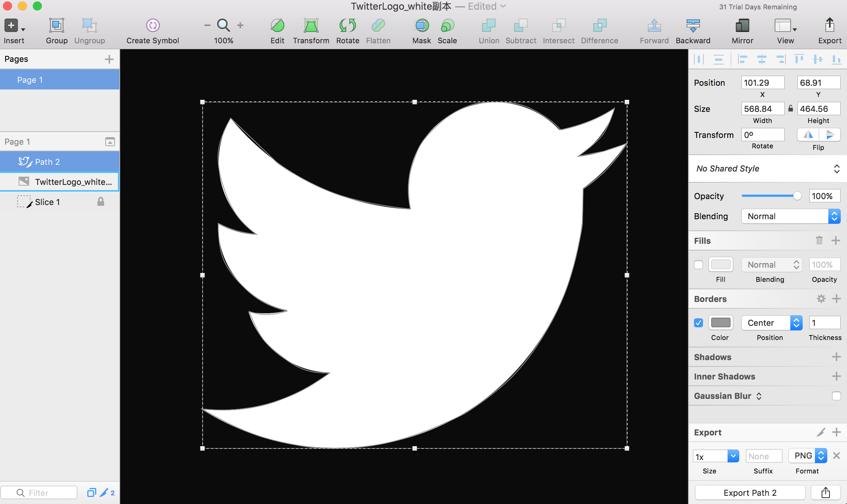Click the Scale tool icon
This screenshot has height=504, width=847.
447,26
